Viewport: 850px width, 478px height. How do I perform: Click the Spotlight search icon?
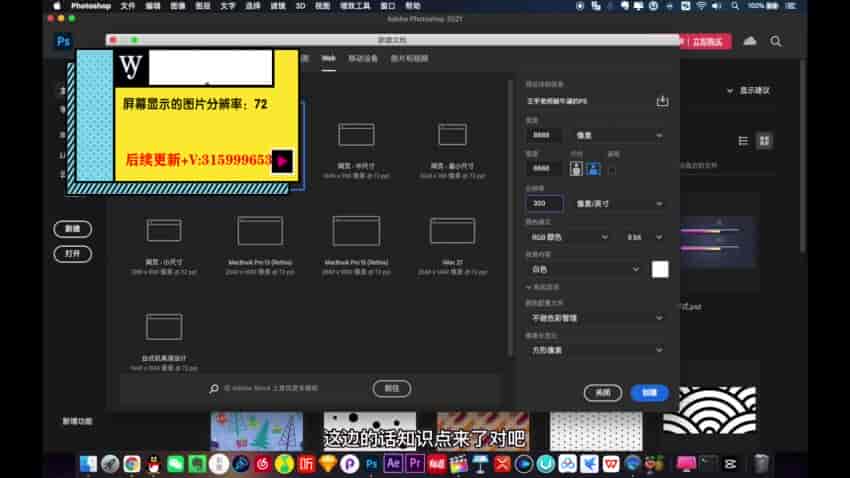(735, 6)
